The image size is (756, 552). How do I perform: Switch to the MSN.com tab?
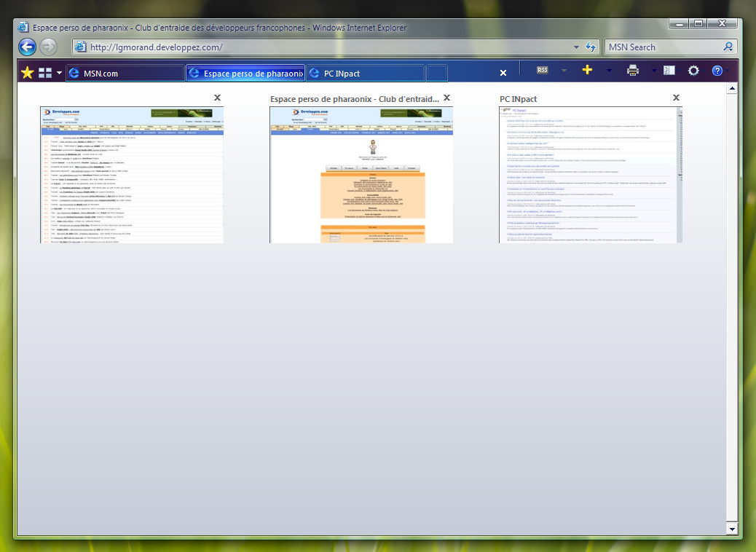[125, 73]
